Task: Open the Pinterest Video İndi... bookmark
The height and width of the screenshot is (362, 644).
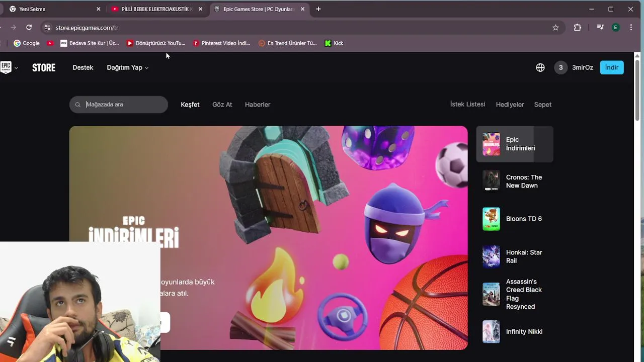Action: [x=222, y=43]
